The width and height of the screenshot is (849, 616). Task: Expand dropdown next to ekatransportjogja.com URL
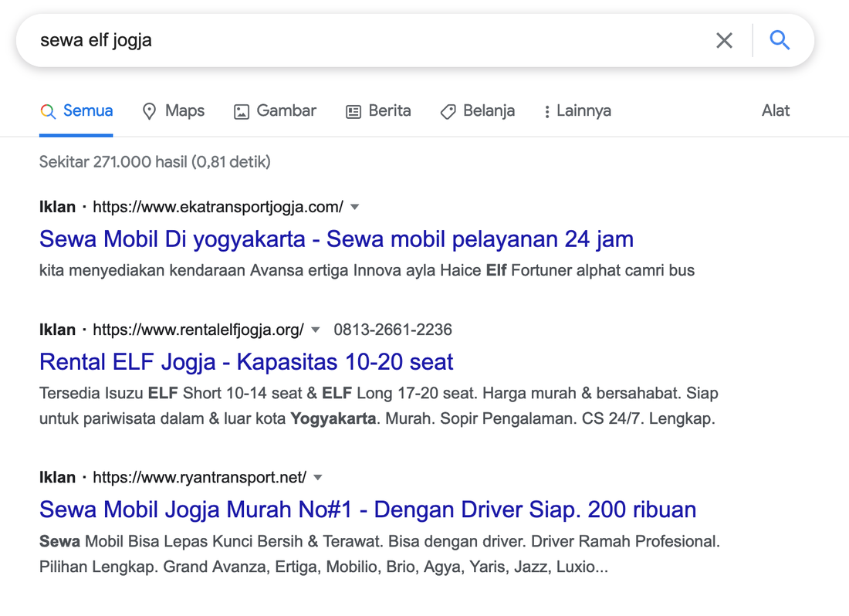click(355, 207)
